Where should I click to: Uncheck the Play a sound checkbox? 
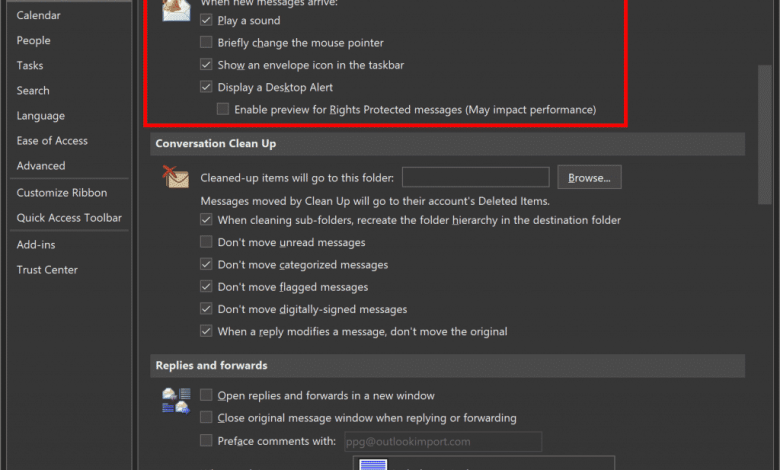(206, 20)
